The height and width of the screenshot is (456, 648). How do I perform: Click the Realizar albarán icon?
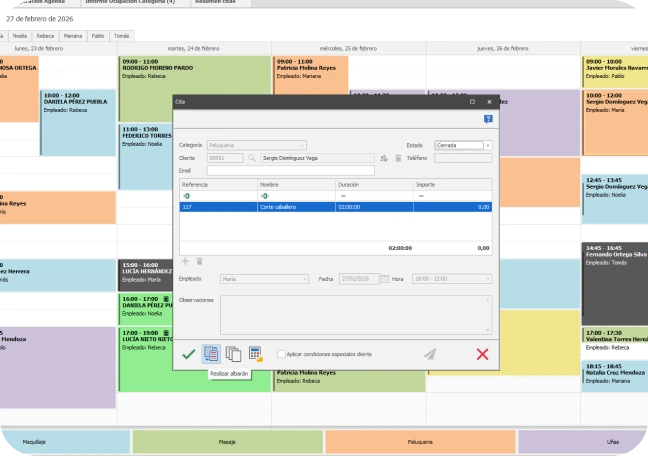(211, 353)
